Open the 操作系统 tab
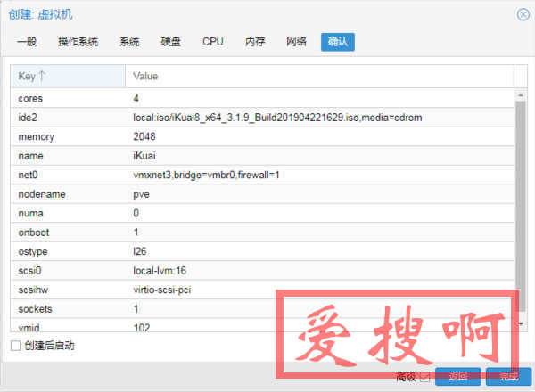This screenshot has height=392, width=535. [x=78, y=42]
